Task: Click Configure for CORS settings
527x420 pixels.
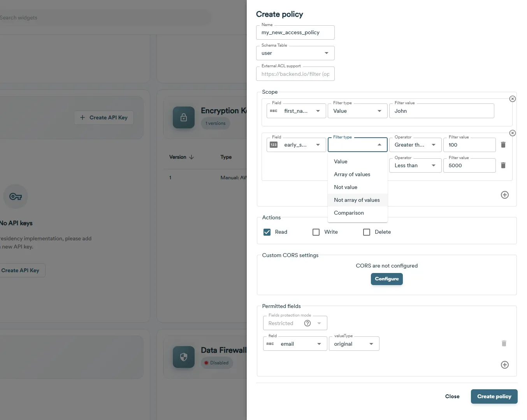Action: pos(387,279)
